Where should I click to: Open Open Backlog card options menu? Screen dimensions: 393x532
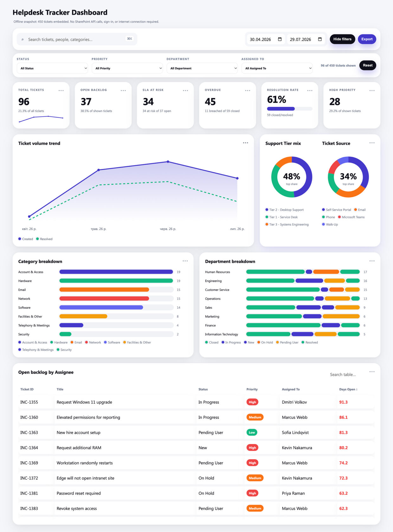point(123,90)
